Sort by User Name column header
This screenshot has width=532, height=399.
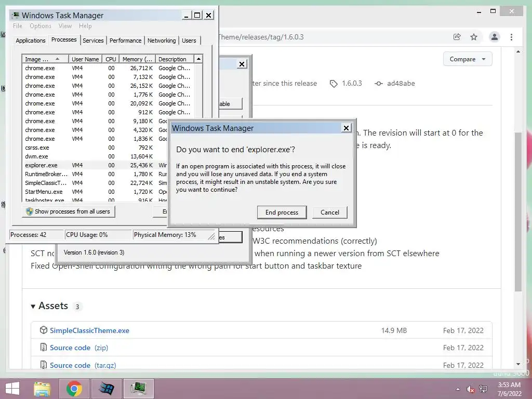(x=85, y=59)
